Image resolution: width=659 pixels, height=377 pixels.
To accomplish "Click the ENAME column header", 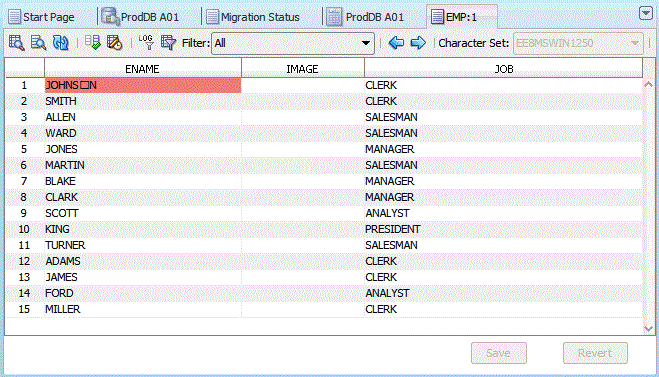I will coord(142,69).
